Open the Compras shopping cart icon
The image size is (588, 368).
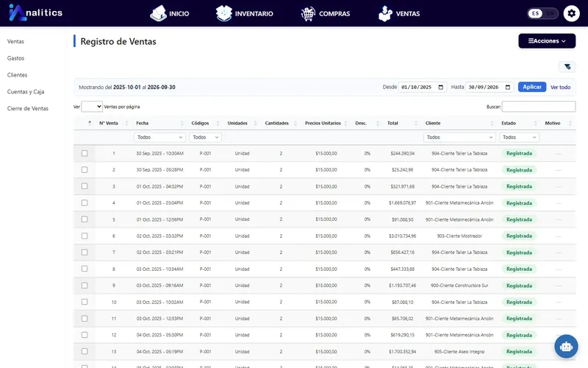click(x=308, y=14)
